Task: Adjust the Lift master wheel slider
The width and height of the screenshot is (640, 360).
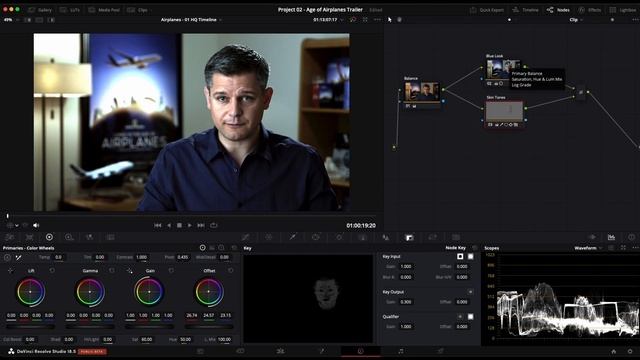Action: pos(30,327)
